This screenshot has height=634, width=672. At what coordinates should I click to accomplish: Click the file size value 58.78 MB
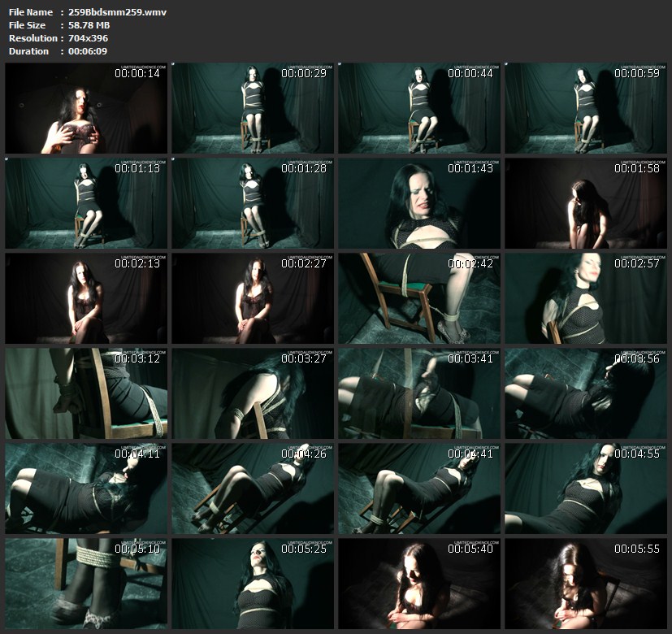89,25
